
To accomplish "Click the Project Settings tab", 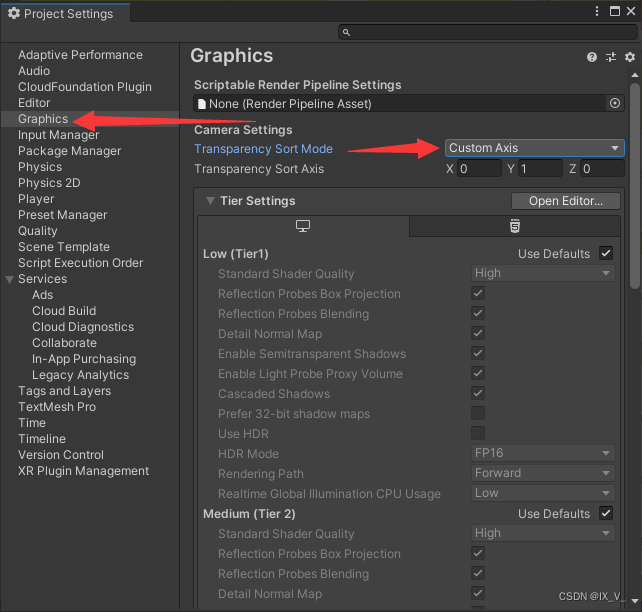I will point(66,14).
